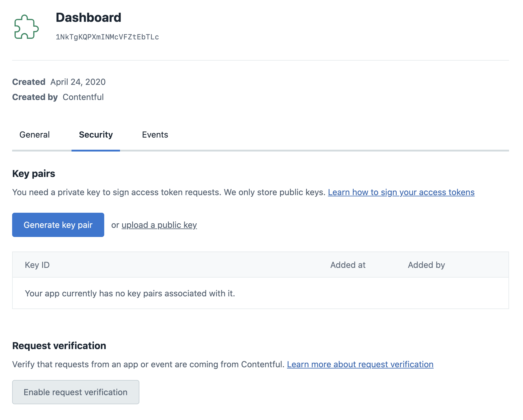The image size is (523, 420).
Task: Click the Dashboard title heading
Action: [x=88, y=18]
